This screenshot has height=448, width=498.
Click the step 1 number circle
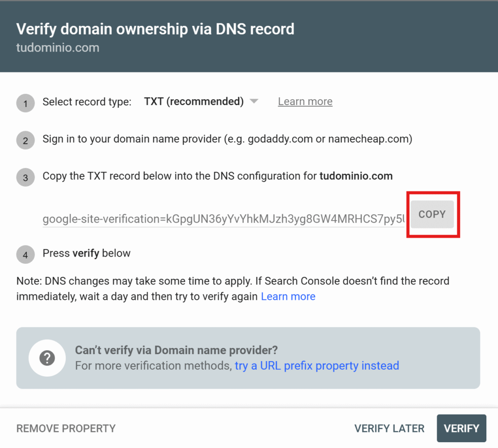[25, 103]
